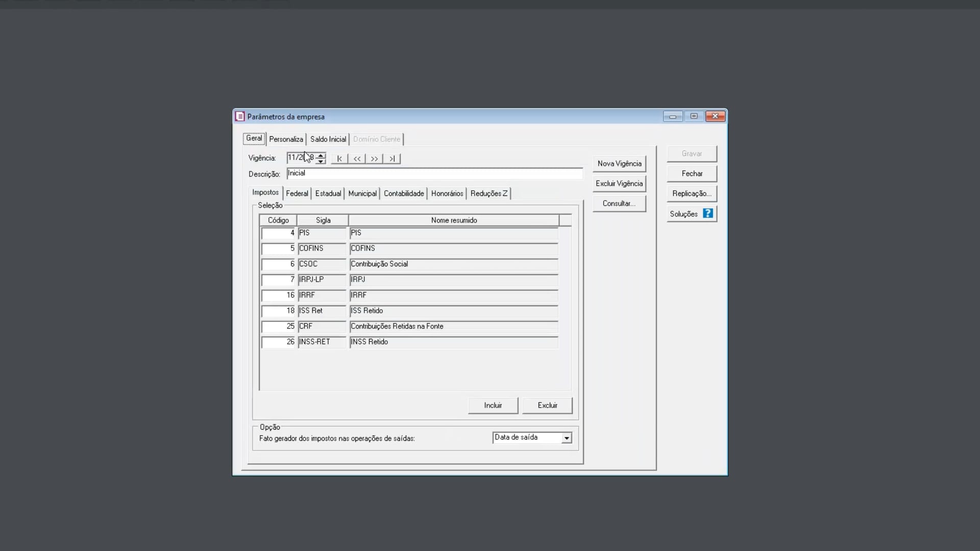Go to first Vigência record
Screen dimensions: 980x551
(x=339, y=159)
